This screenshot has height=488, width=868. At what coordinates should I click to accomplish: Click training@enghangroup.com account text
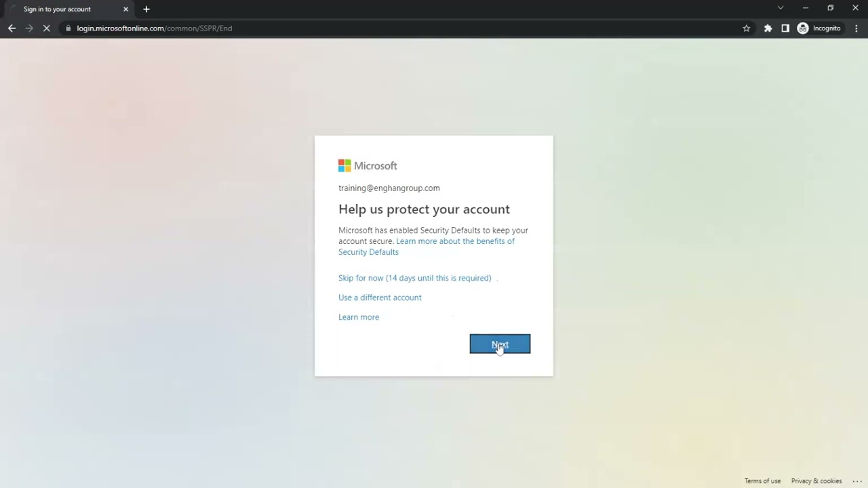(x=389, y=188)
